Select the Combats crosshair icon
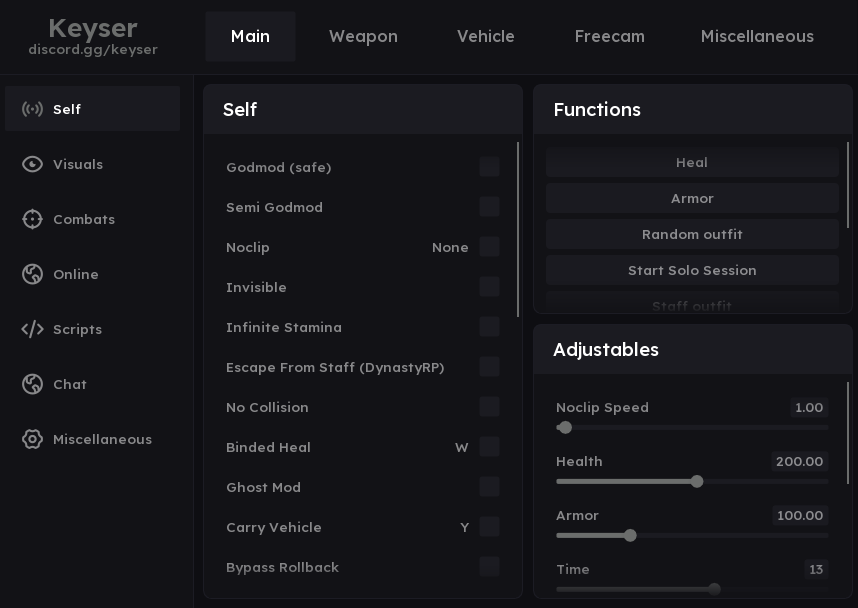This screenshot has height=608, width=858. (32, 219)
